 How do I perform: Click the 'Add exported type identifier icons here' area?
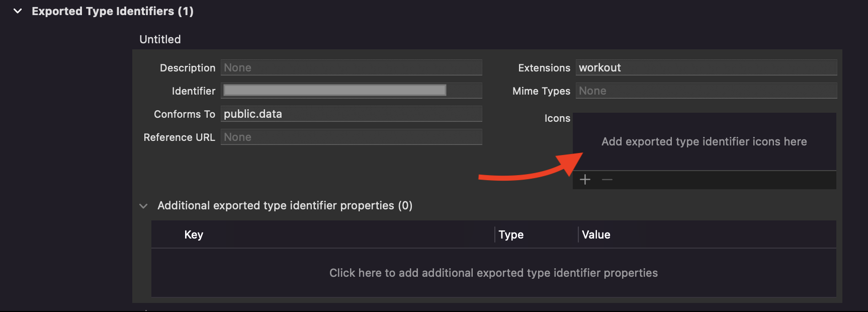point(704,142)
